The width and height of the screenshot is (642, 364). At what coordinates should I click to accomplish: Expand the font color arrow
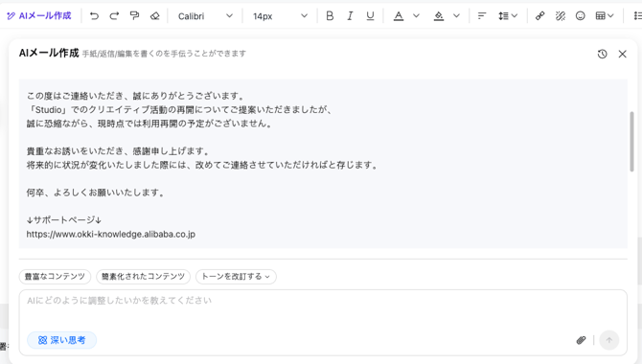pyautogui.click(x=417, y=16)
